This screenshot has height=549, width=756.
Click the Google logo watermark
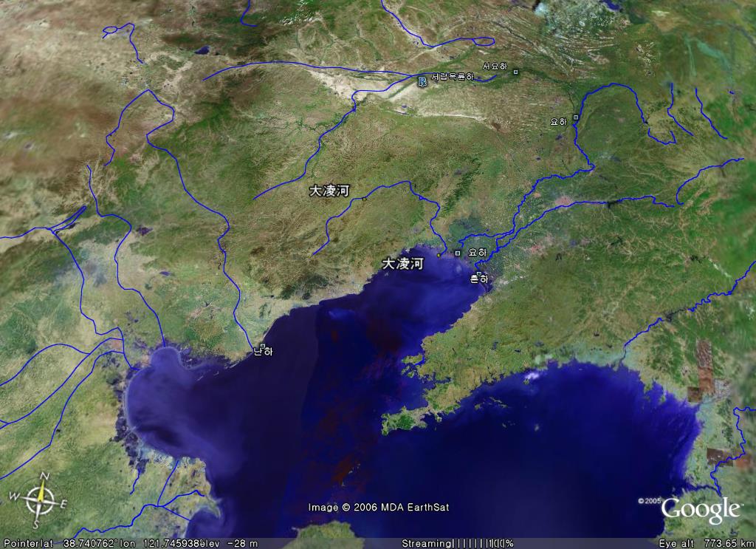click(701, 509)
